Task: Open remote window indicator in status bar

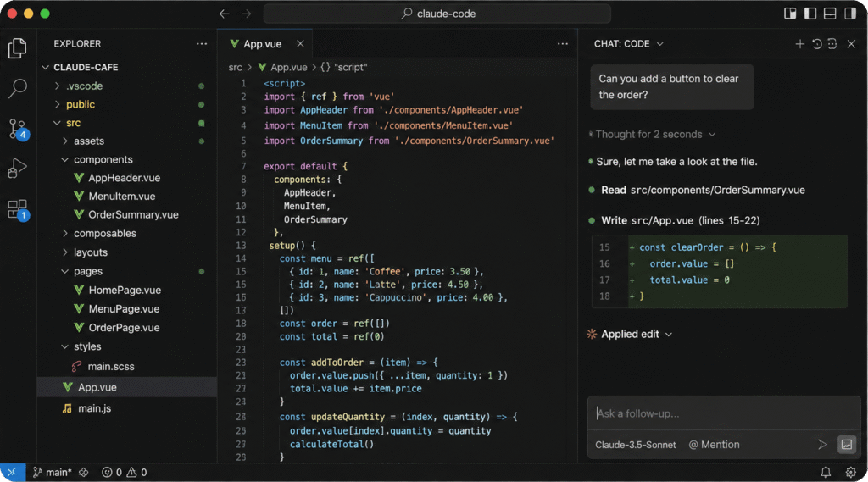Action: [x=12, y=472]
